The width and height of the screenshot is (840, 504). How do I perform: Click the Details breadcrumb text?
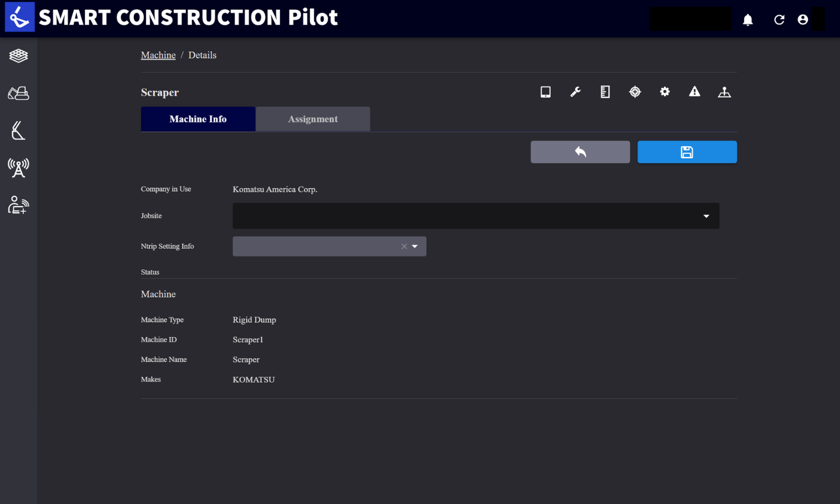[202, 55]
